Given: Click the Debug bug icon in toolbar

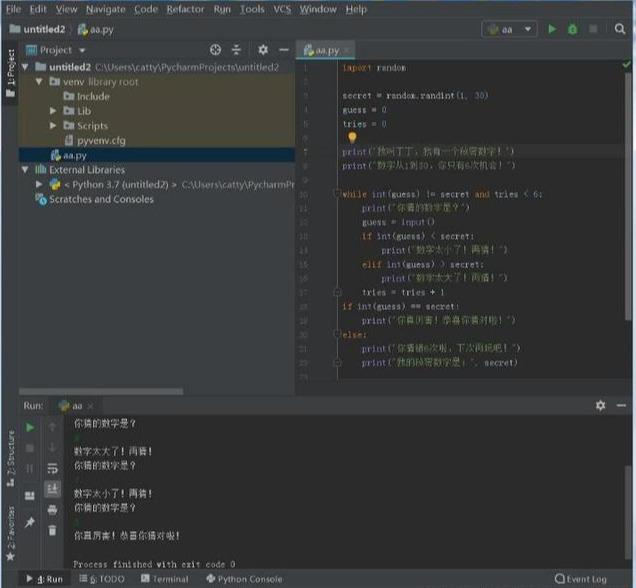Looking at the screenshot, I should 573,30.
